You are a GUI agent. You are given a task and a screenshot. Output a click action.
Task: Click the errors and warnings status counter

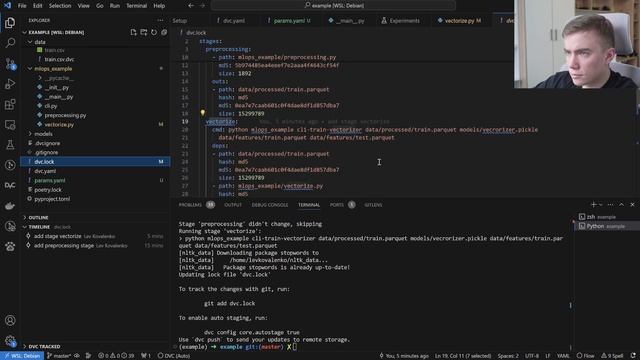[x=117, y=356]
